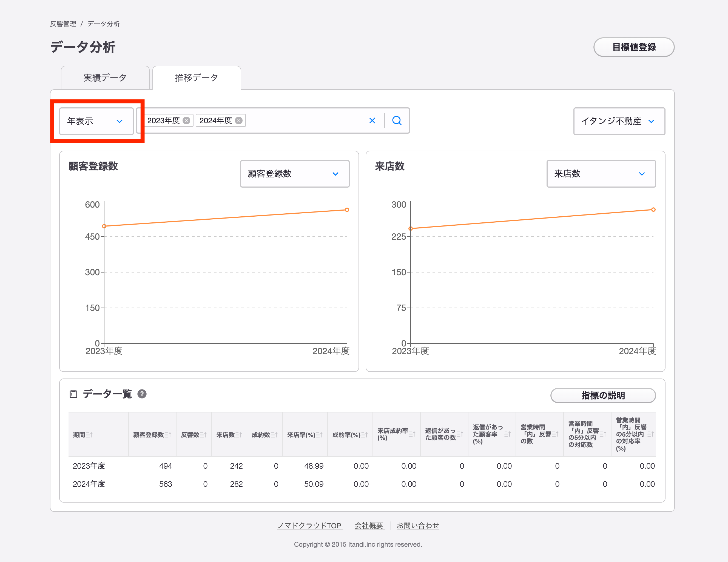The image size is (728, 562).
Task: Select the 推移データ tab
Action: 197,78
